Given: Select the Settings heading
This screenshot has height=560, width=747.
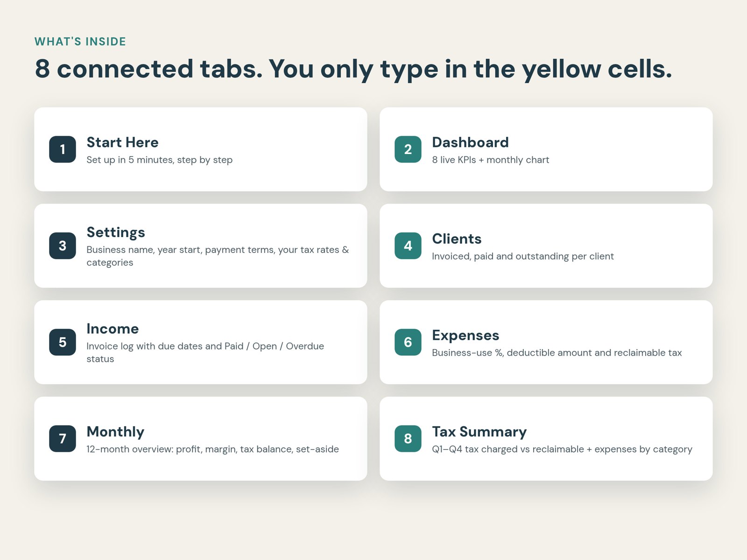Looking at the screenshot, I should click(x=116, y=232).
